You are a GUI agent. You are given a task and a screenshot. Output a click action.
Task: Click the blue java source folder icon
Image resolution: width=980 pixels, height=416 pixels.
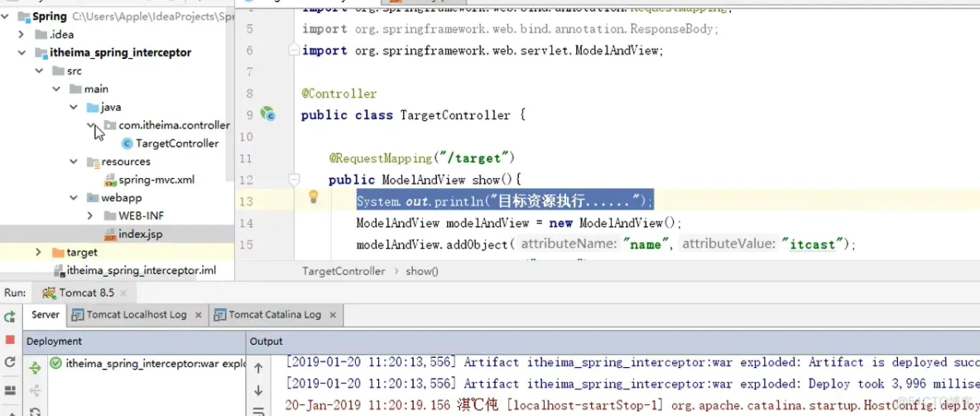(x=92, y=108)
